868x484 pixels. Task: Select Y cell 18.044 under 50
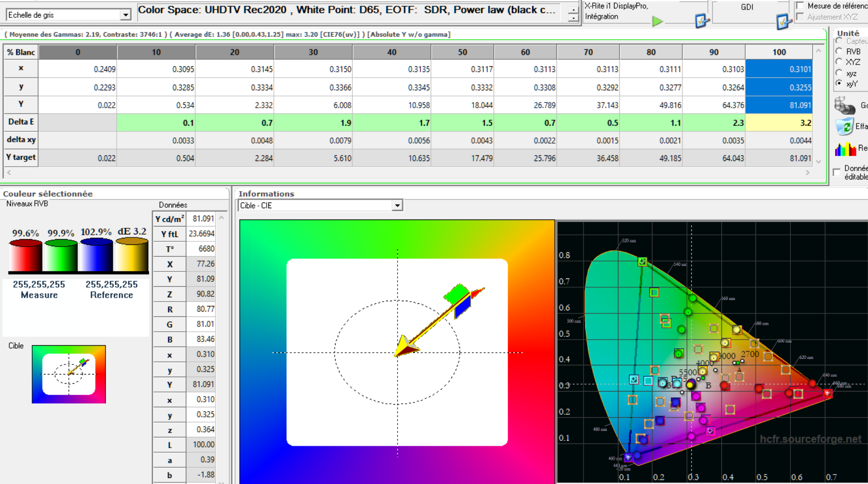tap(463, 105)
